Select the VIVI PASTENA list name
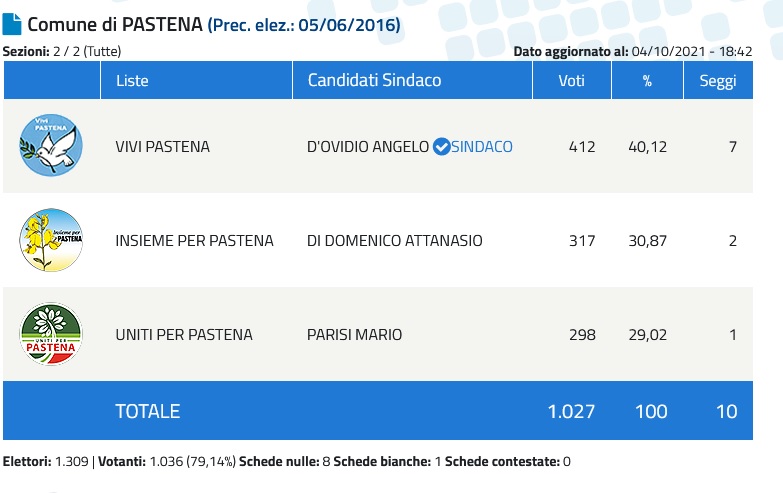 coord(163,147)
